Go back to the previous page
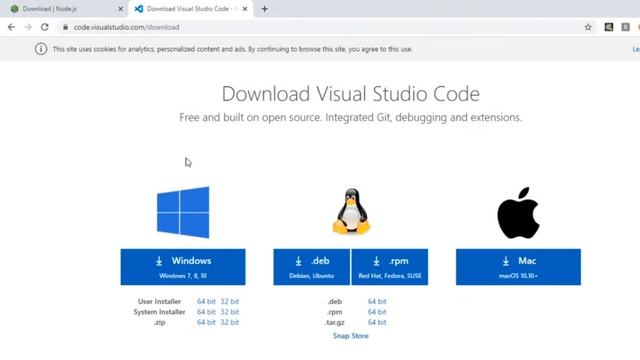640x360 pixels. point(11,27)
